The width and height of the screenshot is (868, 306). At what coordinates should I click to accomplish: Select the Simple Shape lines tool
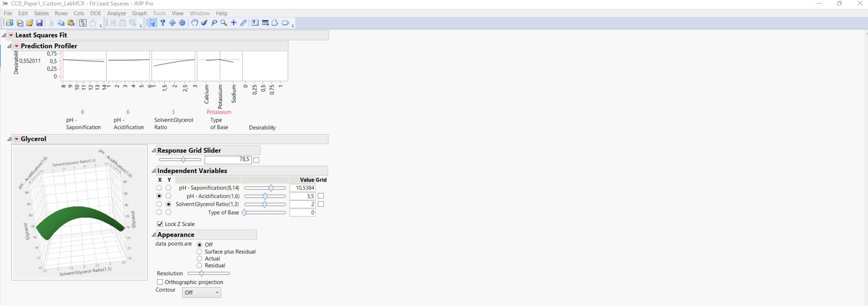[x=265, y=23]
